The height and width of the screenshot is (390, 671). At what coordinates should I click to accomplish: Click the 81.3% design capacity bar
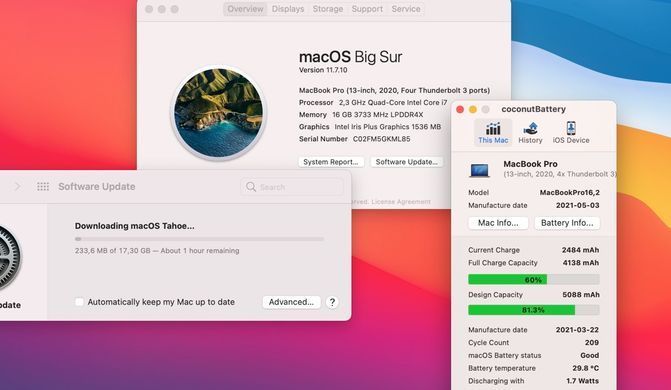coord(534,310)
